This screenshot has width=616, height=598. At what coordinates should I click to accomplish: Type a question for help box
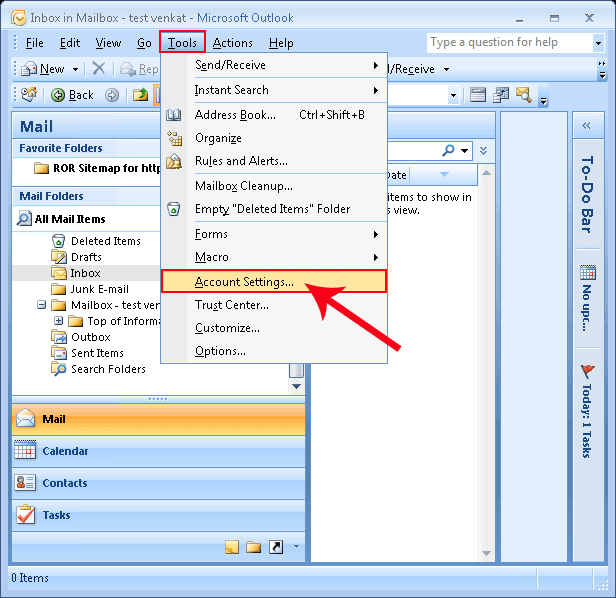pos(510,42)
